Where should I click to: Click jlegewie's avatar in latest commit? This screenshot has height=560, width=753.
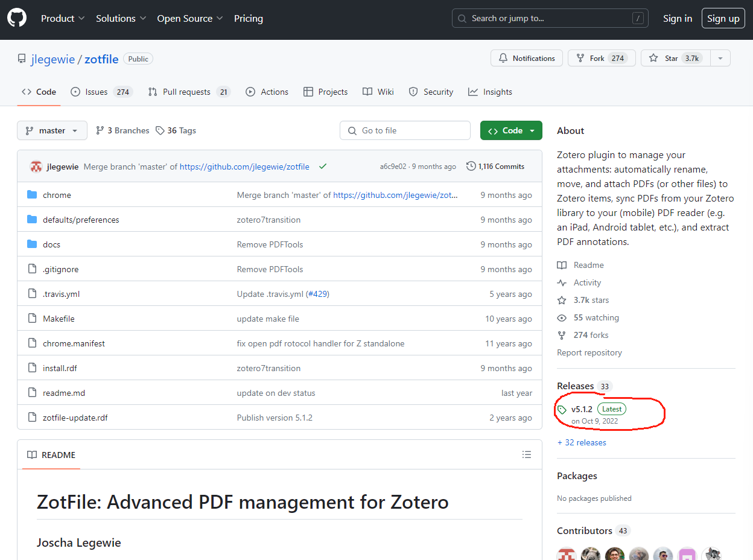click(36, 167)
